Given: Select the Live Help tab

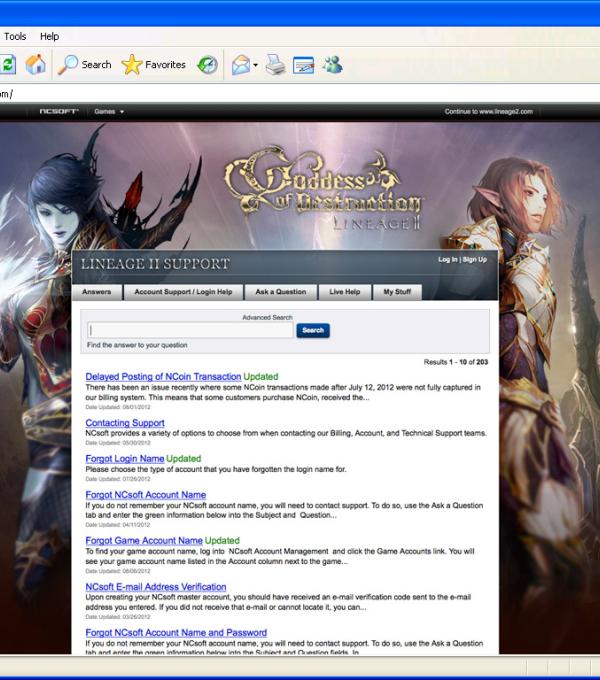Looking at the screenshot, I should pyautogui.click(x=345, y=292).
